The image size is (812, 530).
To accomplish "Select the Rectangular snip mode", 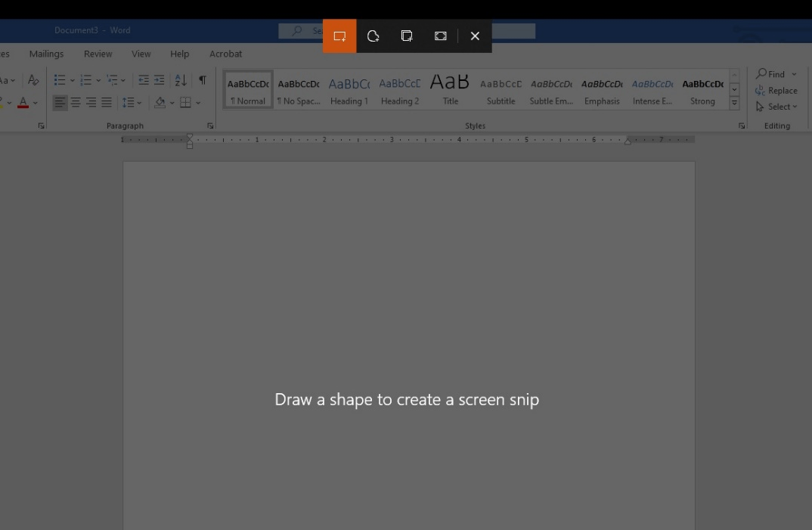I will (x=339, y=36).
